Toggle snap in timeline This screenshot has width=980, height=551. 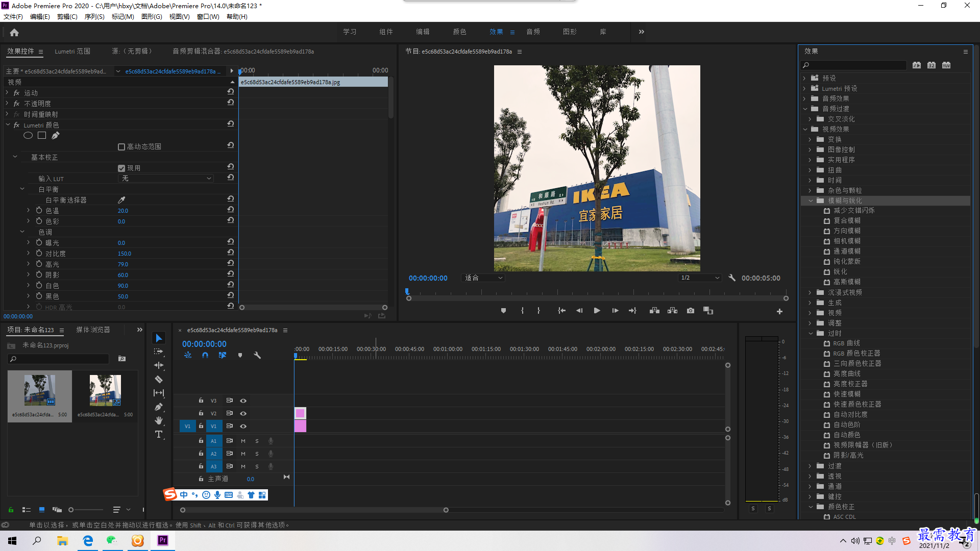point(205,355)
